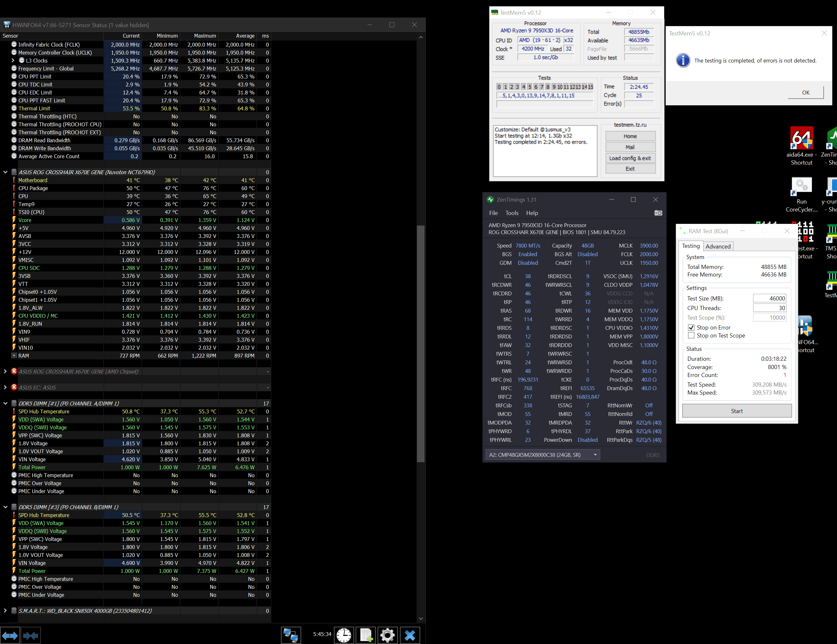The width and height of the screenshot is (837, 644).
Task: Collapse ASUS ROG CROSSHAIR Nuvoton section
Action: tap(5, 173)
